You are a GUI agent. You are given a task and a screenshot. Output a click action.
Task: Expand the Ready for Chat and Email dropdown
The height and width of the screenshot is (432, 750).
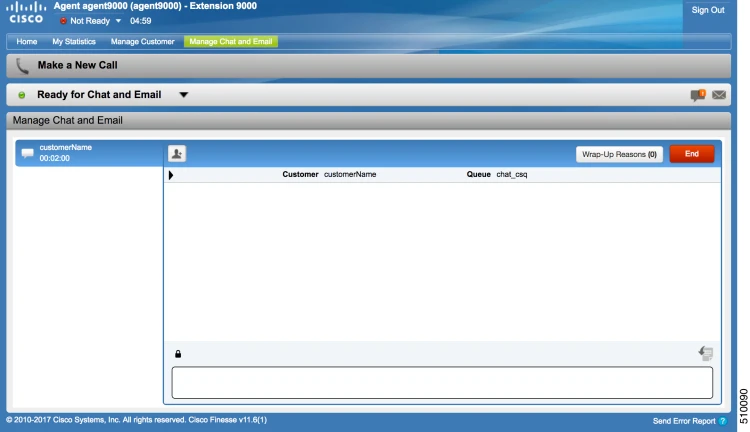pyautogui.click(x=184, y=95)
